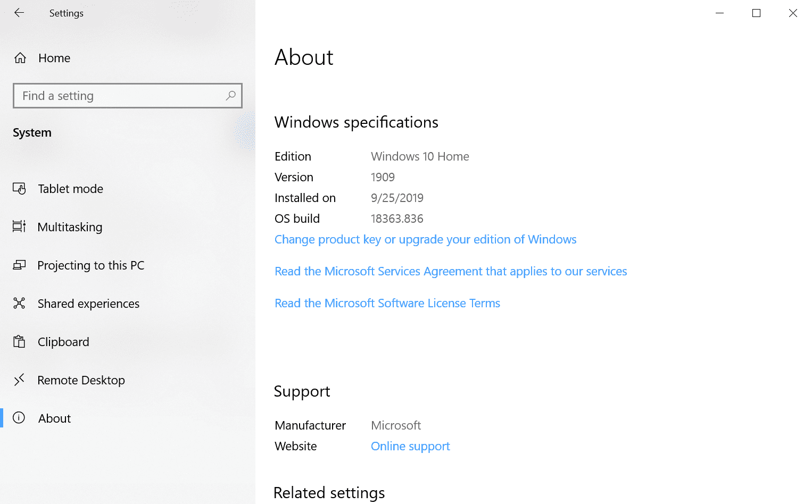This screenshot has height=504, width=812.
Task: Open Change product key or upgrade link
Action: pos(426,239)
